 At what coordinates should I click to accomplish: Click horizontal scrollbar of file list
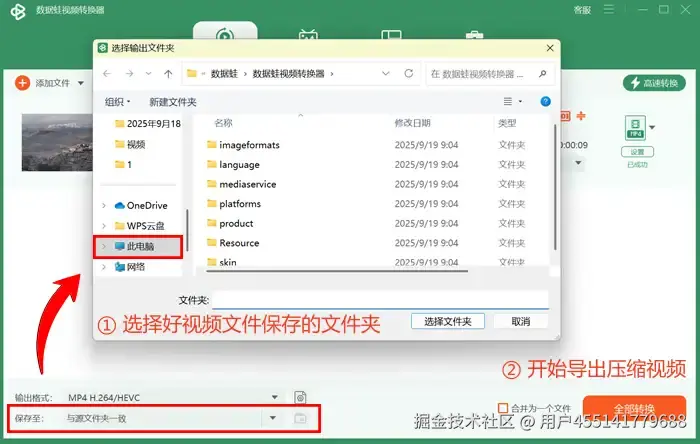pos(337,270)
